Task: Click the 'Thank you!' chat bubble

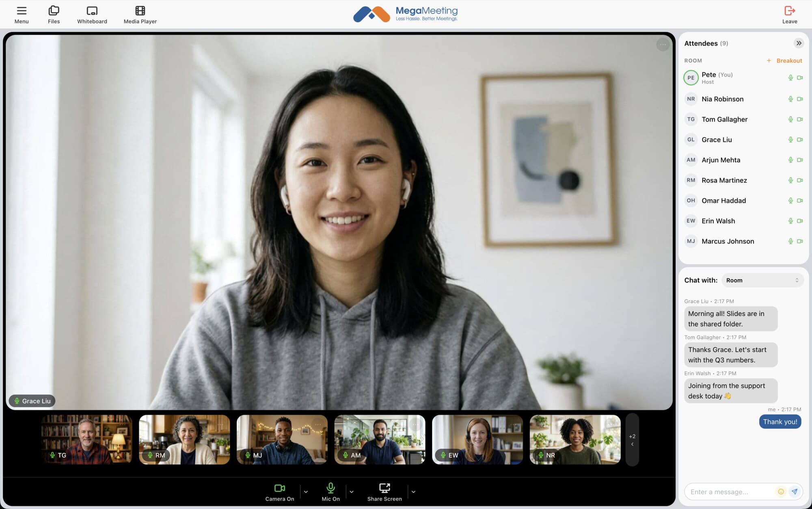Action: click(780, 422)
